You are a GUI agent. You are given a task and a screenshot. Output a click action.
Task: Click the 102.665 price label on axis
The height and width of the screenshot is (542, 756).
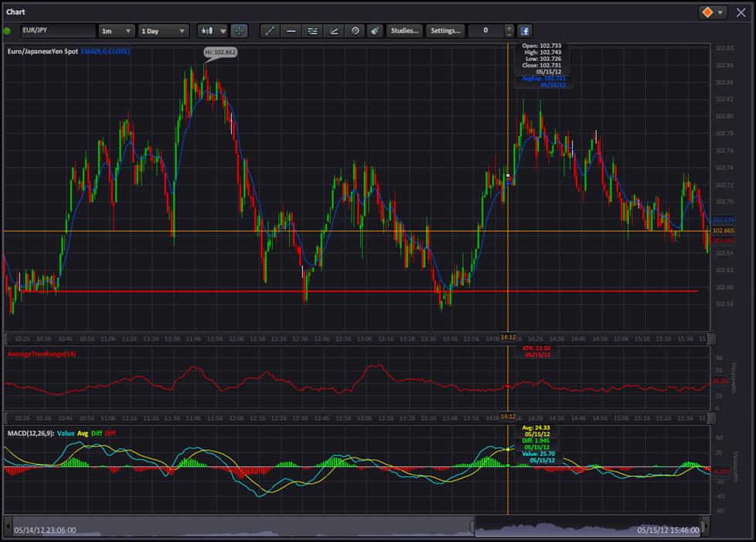(x=723, y=230)
